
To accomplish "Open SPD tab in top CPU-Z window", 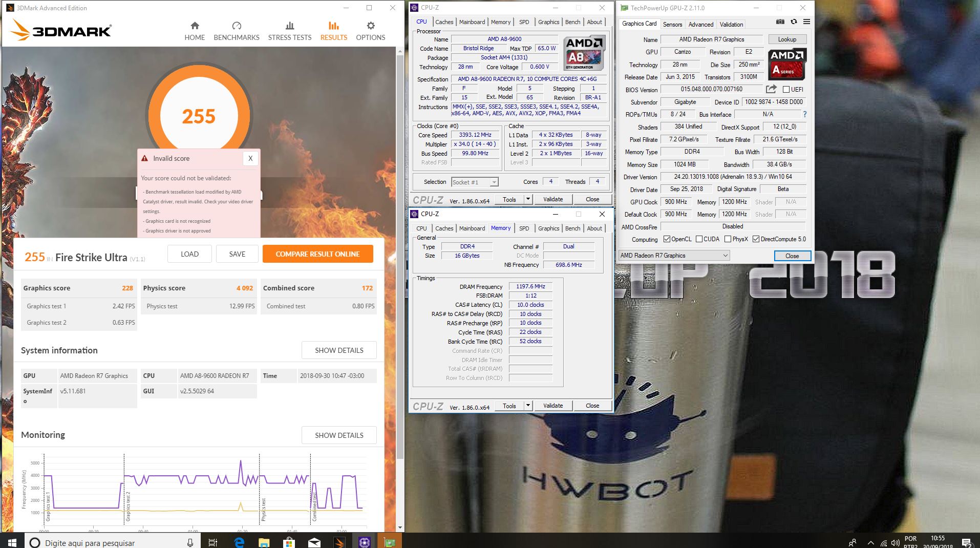I will click(x=524, y=22).
